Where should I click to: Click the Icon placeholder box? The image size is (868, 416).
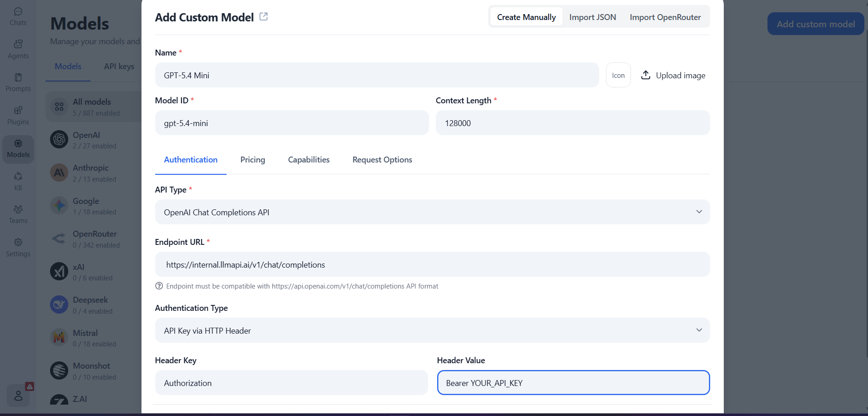tap(618, 75)
